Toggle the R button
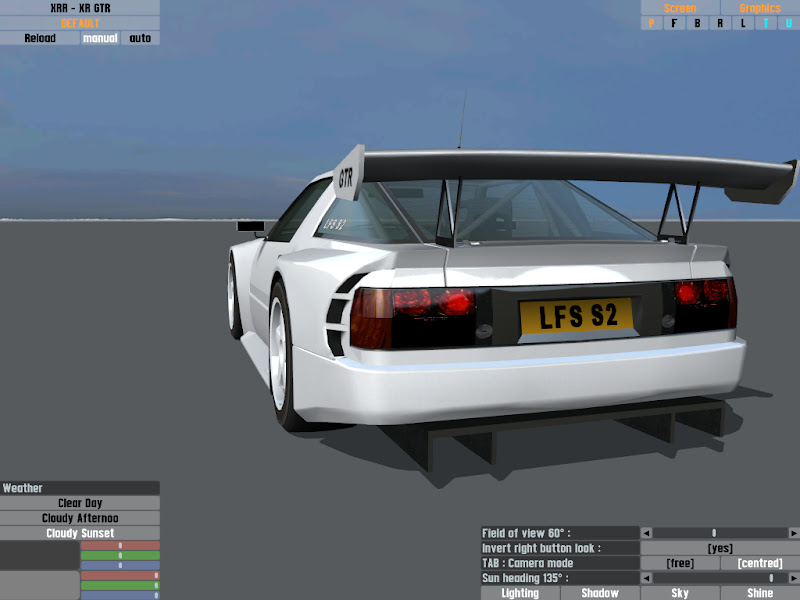This screenshot has height=600, width=800. point(720,23)
